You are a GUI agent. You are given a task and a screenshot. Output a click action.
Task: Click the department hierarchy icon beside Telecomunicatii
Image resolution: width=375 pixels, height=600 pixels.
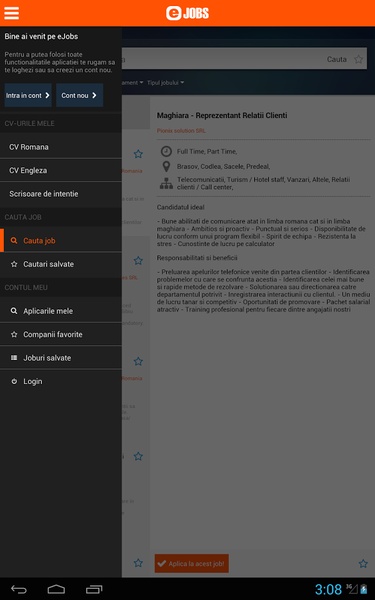[166, 184]
